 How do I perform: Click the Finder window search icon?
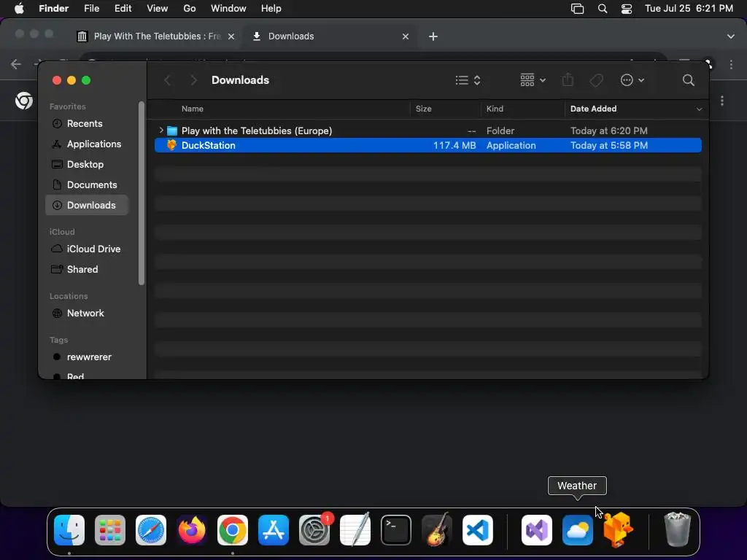tap(689, 80)
